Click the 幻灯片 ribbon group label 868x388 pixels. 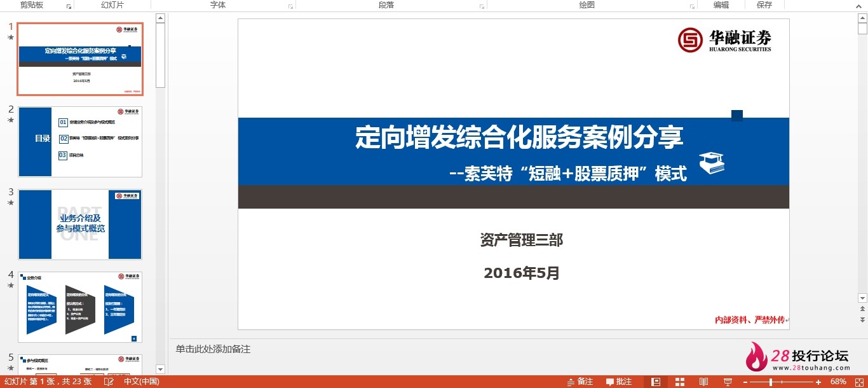pyautogui.click(x=112, y=5)
